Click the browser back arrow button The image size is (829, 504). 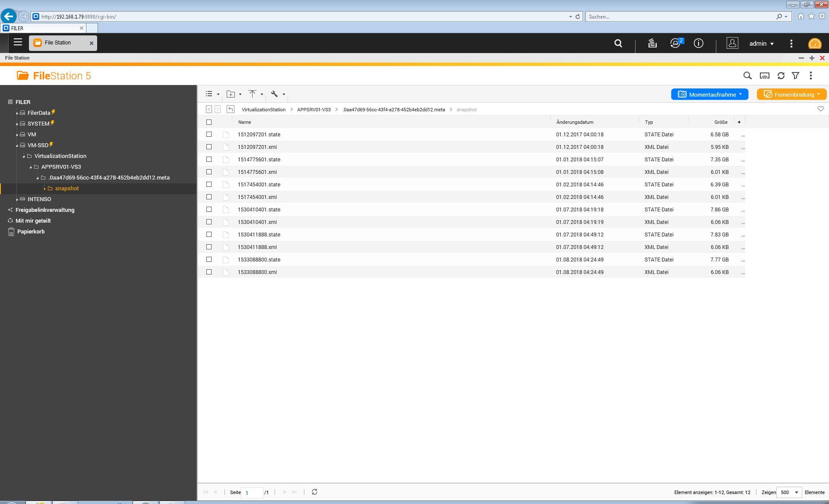(9, 16)
